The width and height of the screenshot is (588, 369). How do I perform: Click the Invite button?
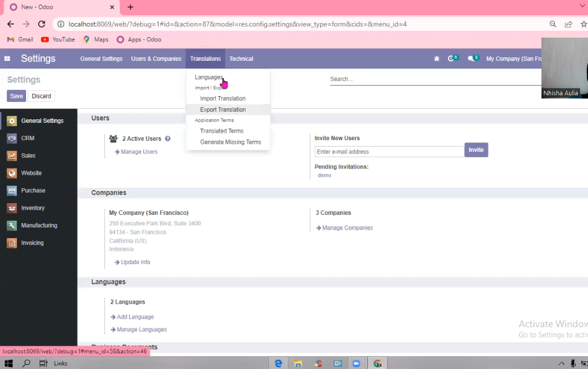476,150
